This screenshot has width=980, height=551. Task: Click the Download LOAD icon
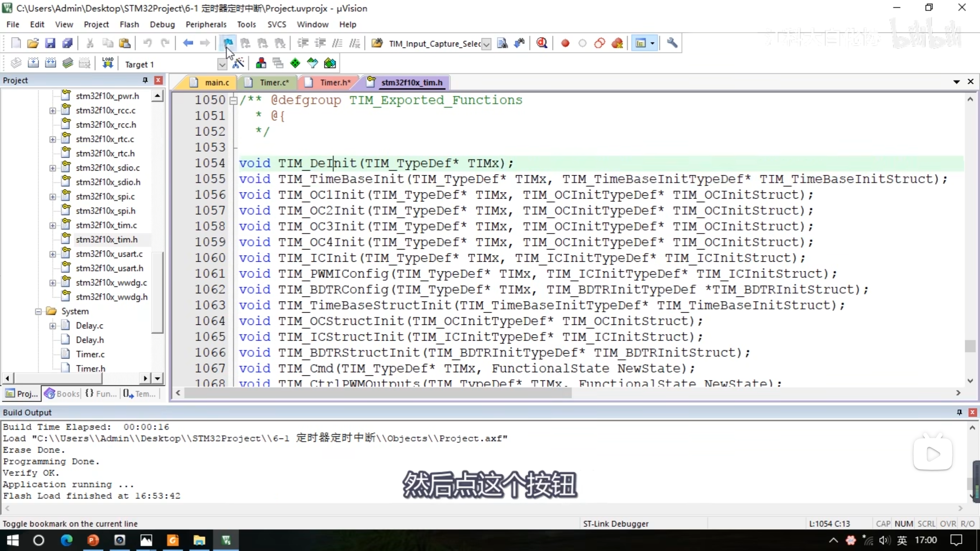(x=108, y=63)
